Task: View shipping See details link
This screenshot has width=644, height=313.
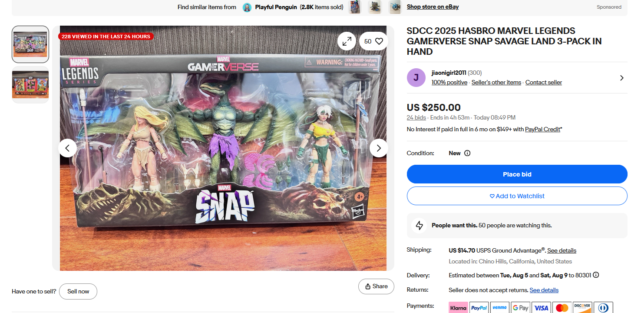Action: click(x=561, y=250)
